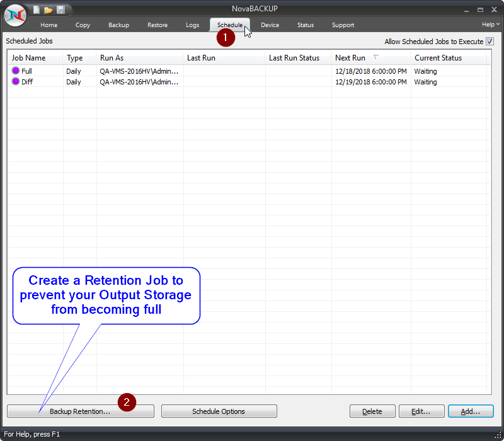Click the Waiting status of the Diff job

click(x=425, y=82)
